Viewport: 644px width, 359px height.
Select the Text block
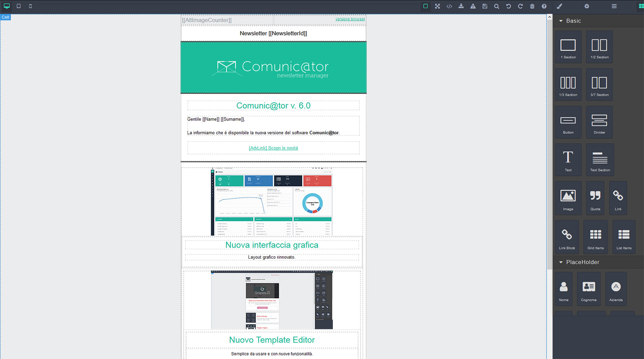[x=568, y=160]
